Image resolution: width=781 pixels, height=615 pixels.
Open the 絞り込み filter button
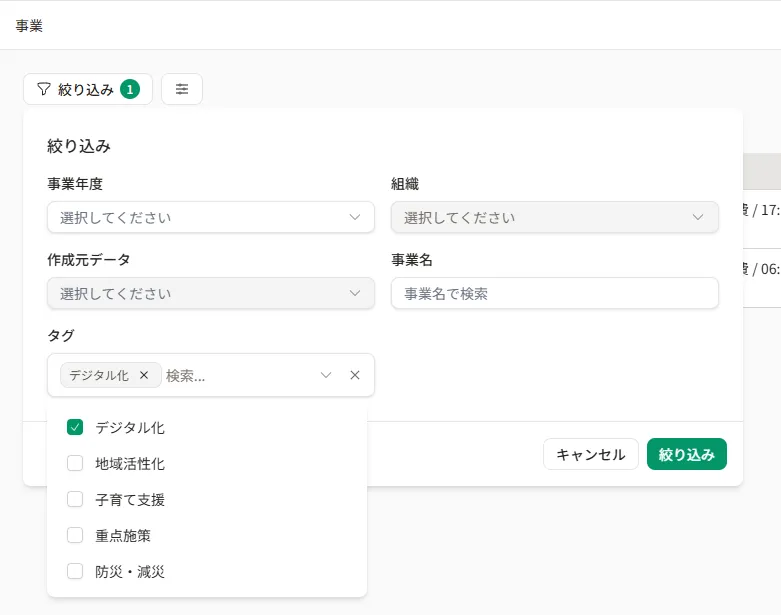(x=88, y=89)
